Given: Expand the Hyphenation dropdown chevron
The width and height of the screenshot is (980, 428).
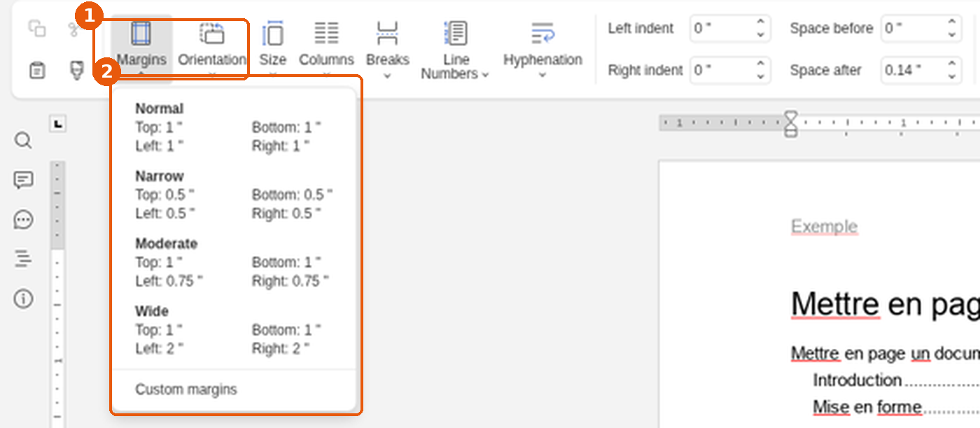Looking at the screenshot, I should tap(542, 76).
